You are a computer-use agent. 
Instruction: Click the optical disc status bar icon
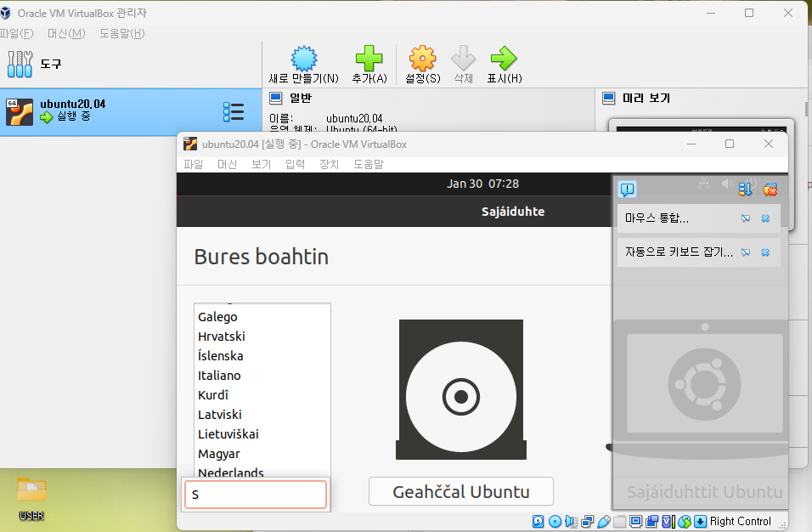(x=555, y=521)
